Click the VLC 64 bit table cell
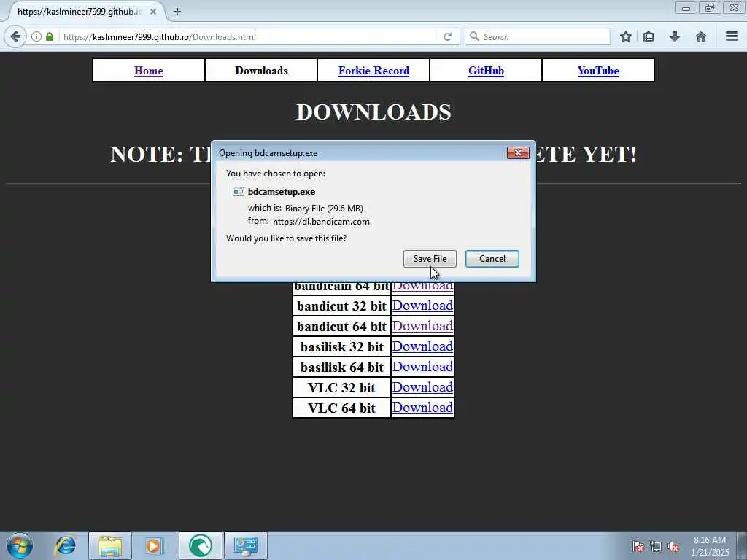747x560 pixels. coord(341,408)
